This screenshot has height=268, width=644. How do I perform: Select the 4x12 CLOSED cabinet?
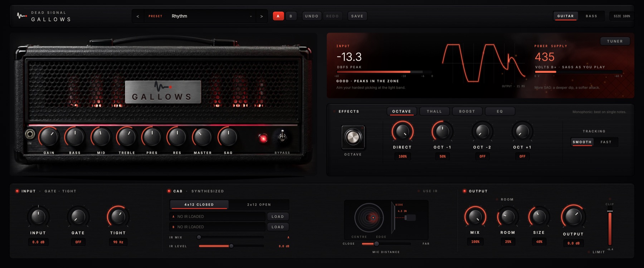(199, 204)
